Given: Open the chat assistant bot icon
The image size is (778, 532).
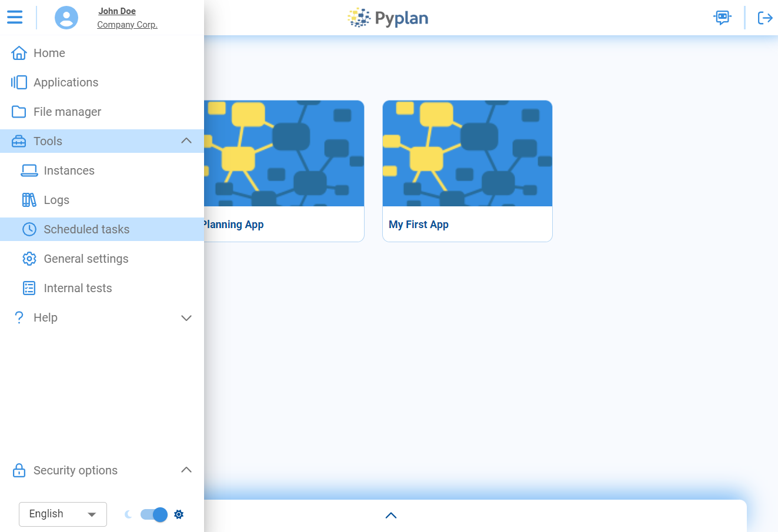Looking at the screenshot, I should click(x=722, y=17).
